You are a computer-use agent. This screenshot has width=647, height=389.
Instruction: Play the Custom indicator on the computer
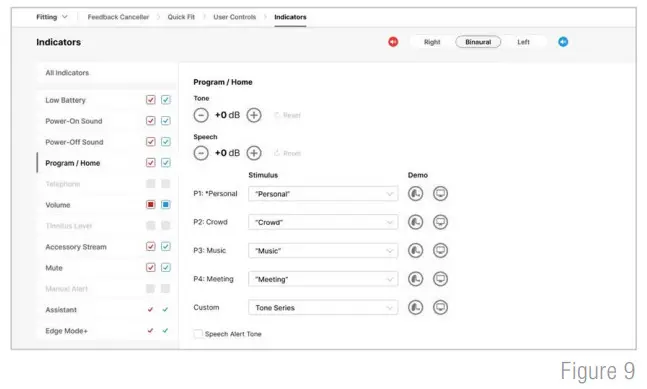[x=440, y=307]
